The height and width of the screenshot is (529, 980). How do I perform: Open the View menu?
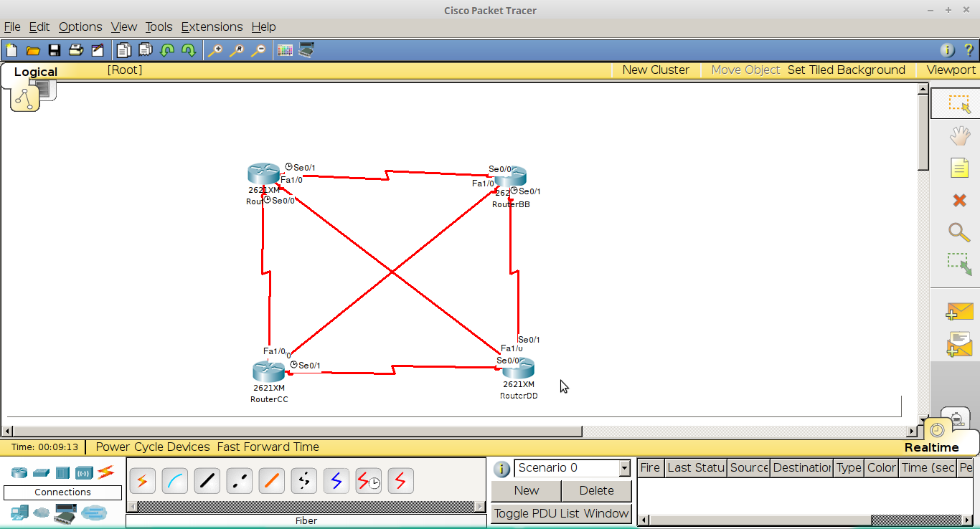(124, 27)
